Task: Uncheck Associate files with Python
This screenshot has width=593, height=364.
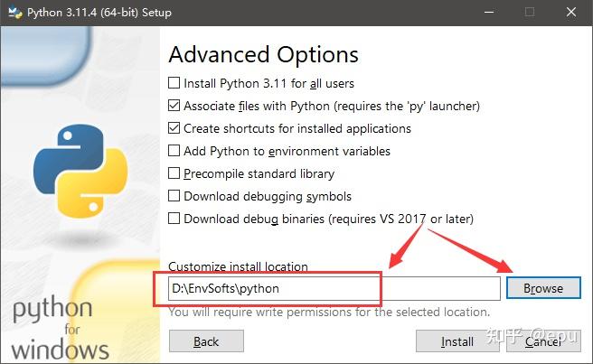Action: pyautogui.click(x=174, y=106)
